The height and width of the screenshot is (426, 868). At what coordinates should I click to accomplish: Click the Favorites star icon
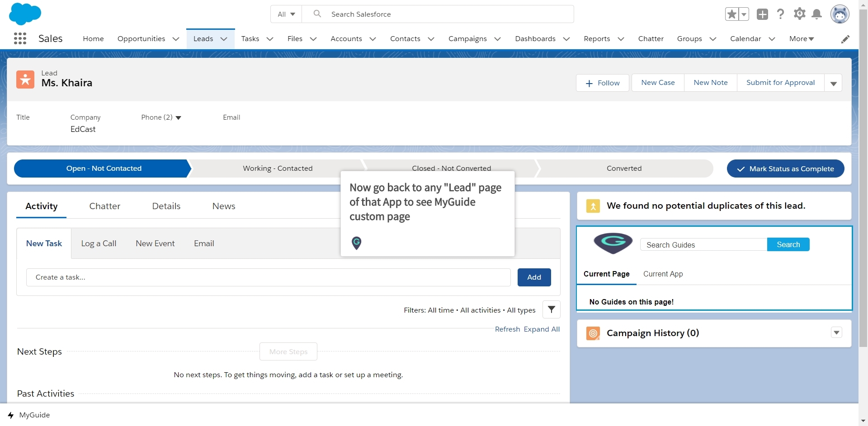(x=732, y=14)
